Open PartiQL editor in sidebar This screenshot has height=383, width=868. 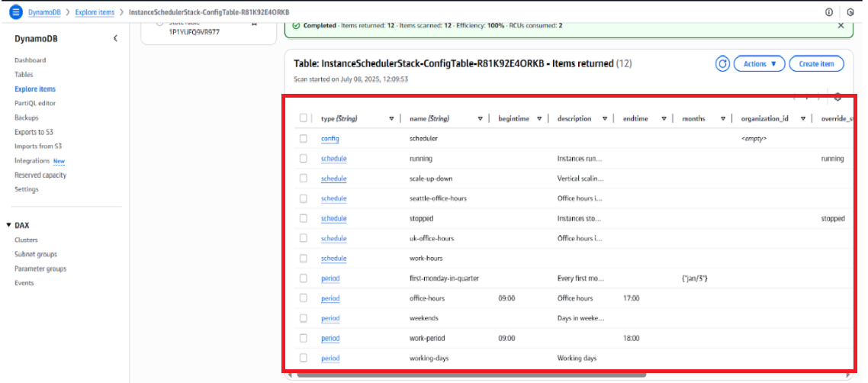point(35,104)
